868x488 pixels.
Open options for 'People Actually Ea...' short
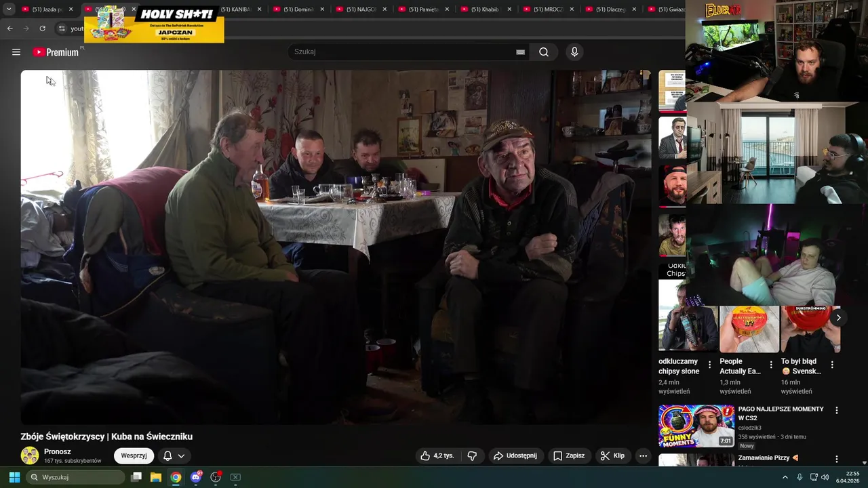(x=771, y=365)
